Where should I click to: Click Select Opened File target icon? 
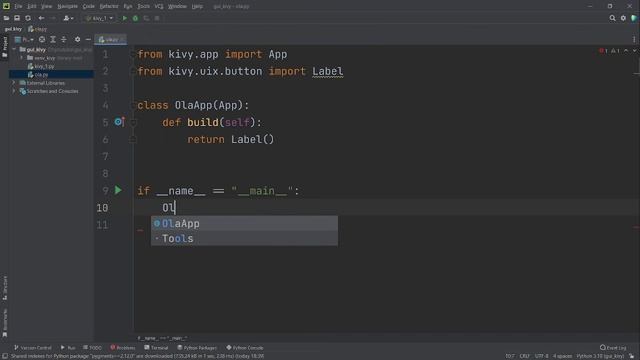42,39
